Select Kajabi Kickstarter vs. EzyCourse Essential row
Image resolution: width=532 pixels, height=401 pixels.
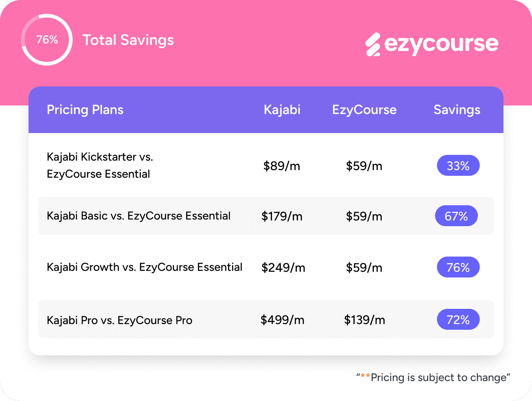(100, 165)
